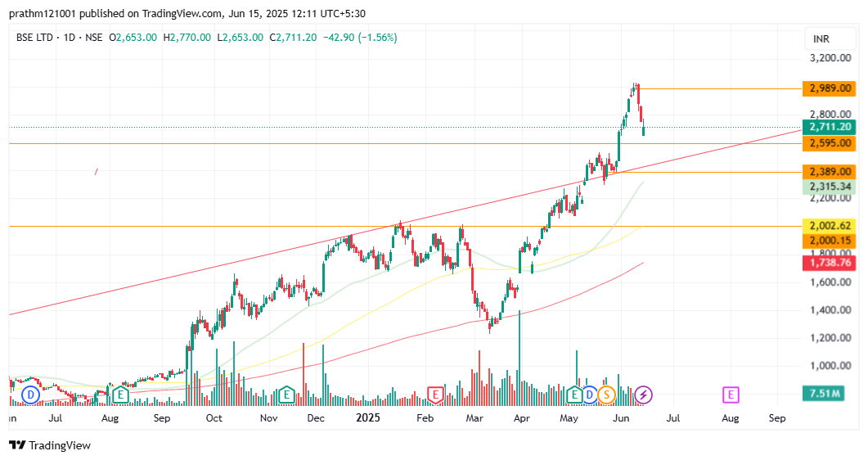Viewport: 868px width, 460px height.
Task: Click the 3,200.00 price axis value
Action: pos(830,57)
